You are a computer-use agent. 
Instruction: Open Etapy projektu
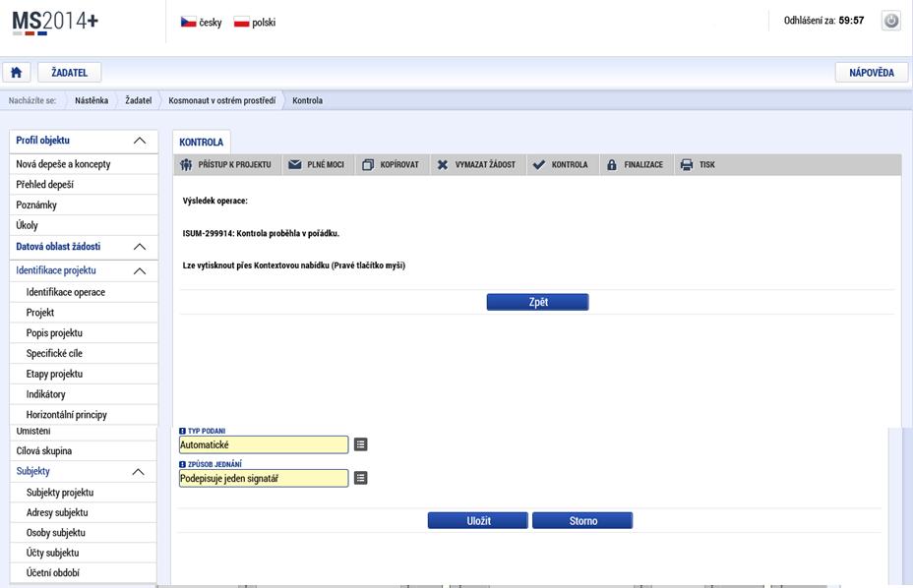click(84, 374)
